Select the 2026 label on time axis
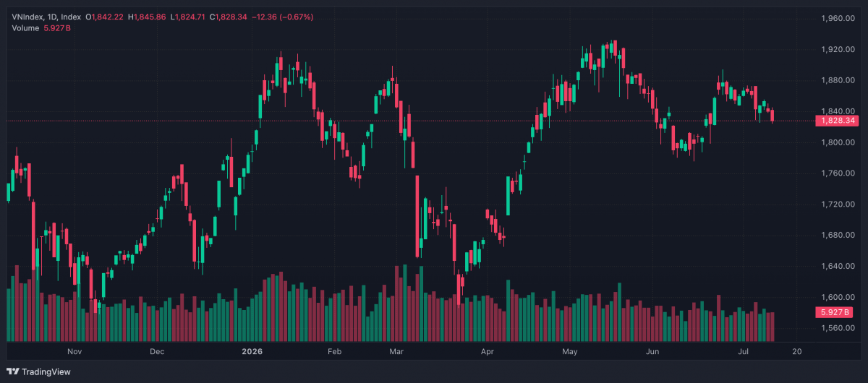The image size is (868, 383). click(x=252, y=352)
